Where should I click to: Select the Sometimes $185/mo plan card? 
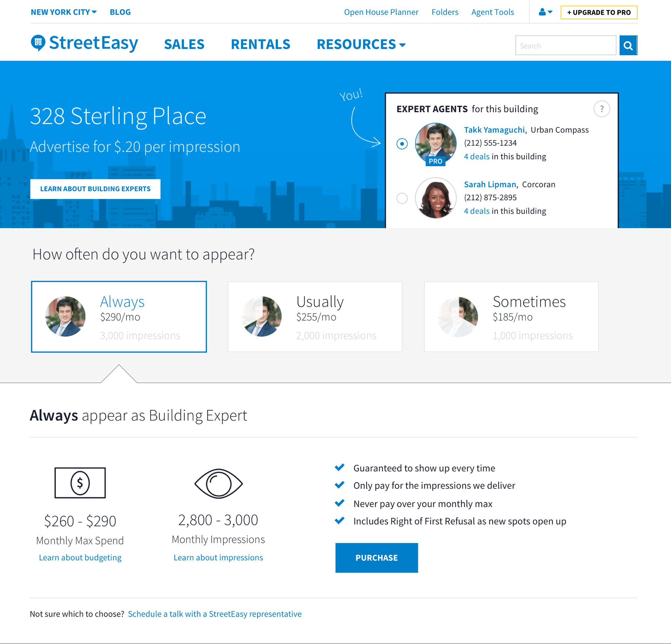pos(511,317)
